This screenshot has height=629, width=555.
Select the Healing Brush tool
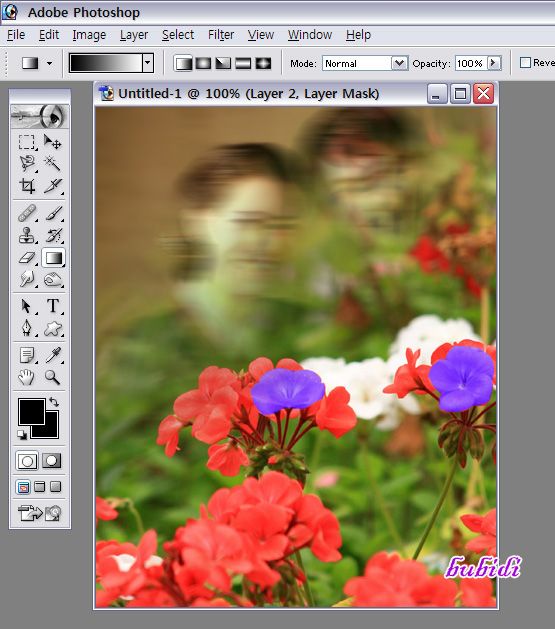coord(27,213)
